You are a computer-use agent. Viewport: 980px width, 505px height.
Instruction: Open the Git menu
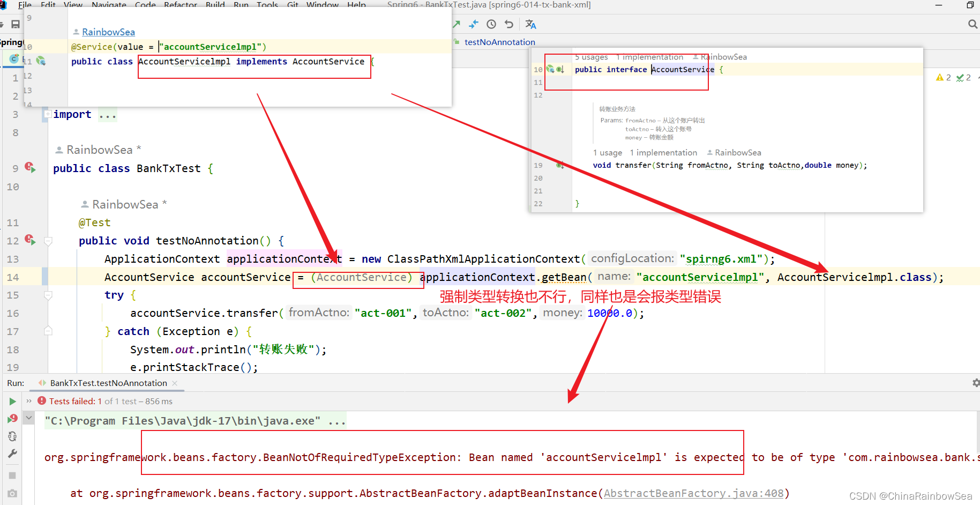pyautogui.click(x=293, y=5)
